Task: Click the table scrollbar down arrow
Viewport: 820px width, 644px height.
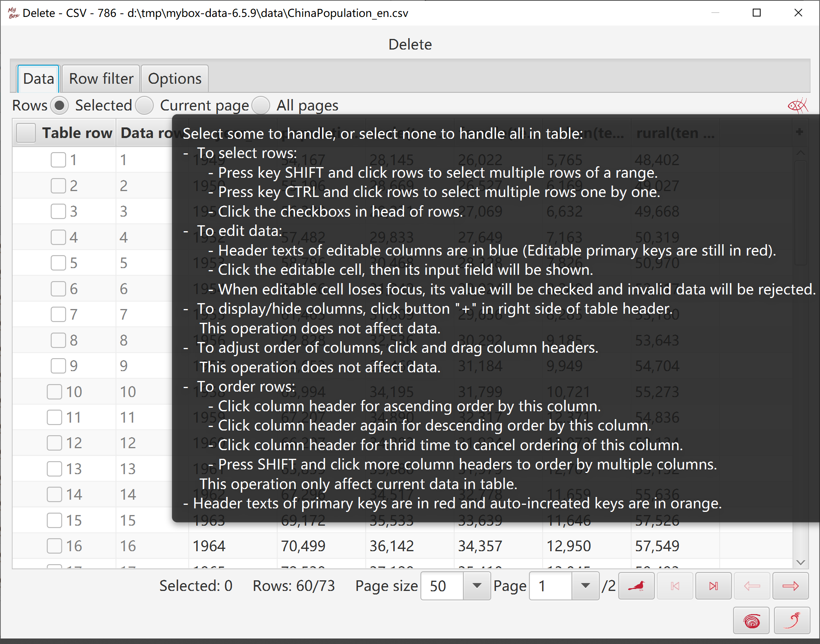Action: tap(801, 563)
